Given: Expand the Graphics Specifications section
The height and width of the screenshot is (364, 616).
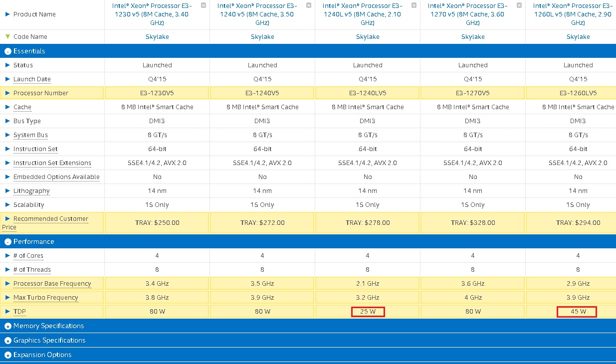Looking at the screenshot, I should [x=7, y=341].
